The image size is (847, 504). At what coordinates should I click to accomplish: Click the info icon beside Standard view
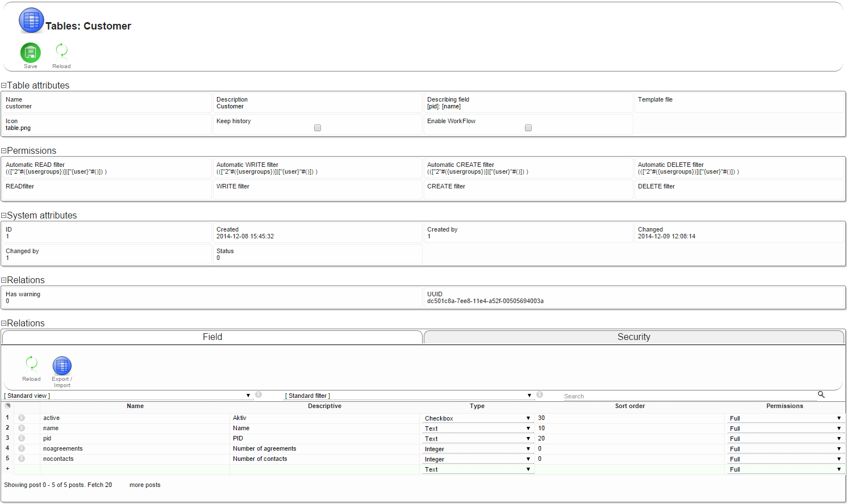(258, 394)
